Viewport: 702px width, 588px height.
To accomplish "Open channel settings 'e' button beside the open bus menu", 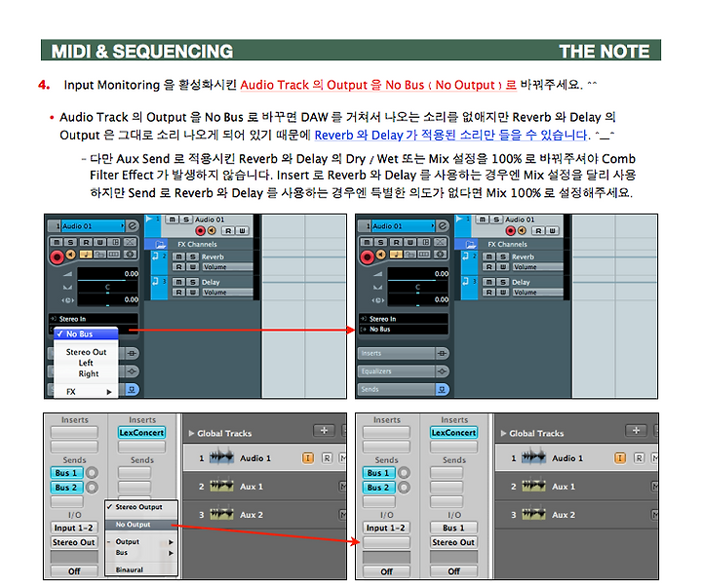I will 132,225.
